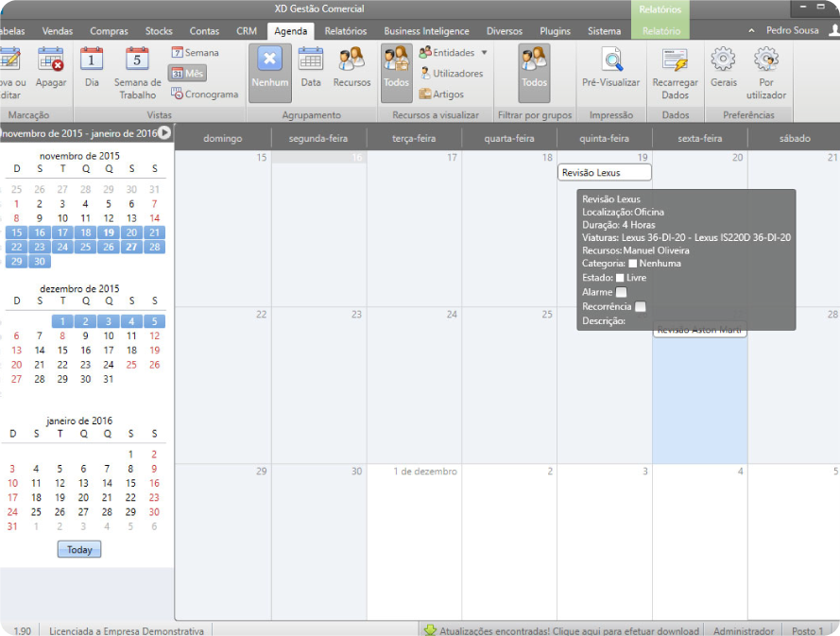Switch to Dia day view
The height and width of the screenshot is (636, 840).
(92, 68)
